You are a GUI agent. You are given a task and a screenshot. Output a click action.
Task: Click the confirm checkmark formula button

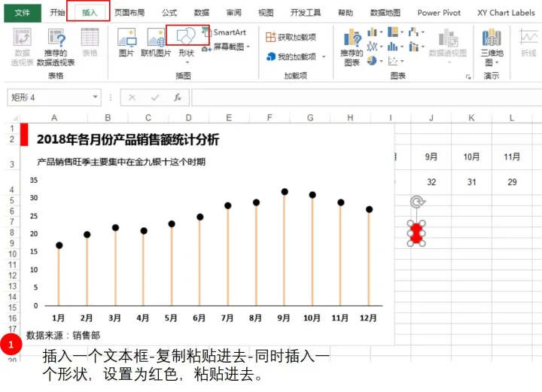tap(155, 98)
